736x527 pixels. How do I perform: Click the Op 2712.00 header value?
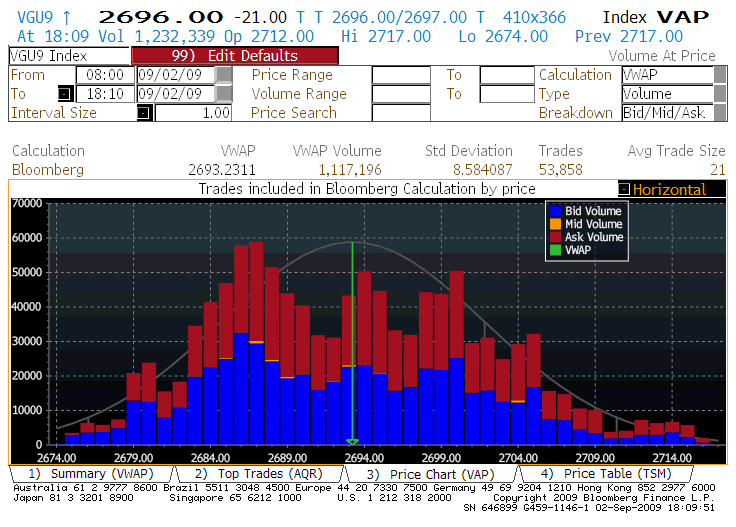tap(269, 37)
